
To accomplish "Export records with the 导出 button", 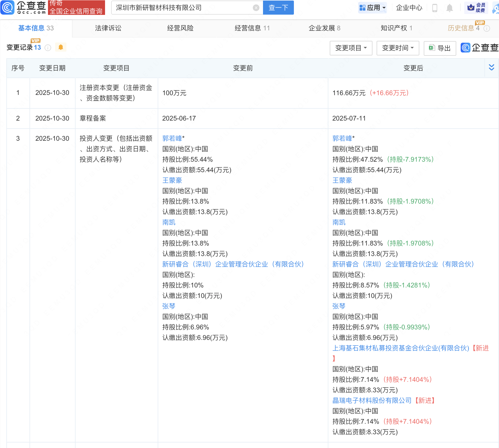I will pyautogui.click(x=440, y=48).
